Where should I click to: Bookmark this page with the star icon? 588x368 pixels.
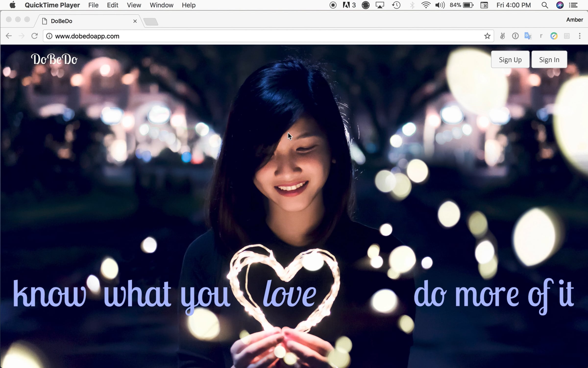point(487,36)
